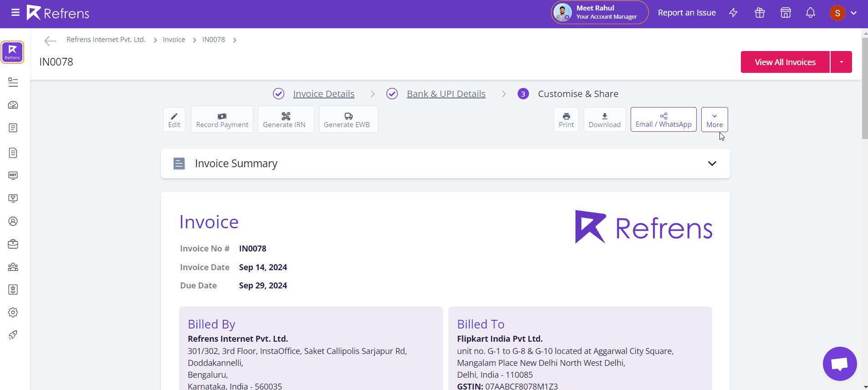Click Flipkart India Pvt Ltd. name

[x=500, y=339]
